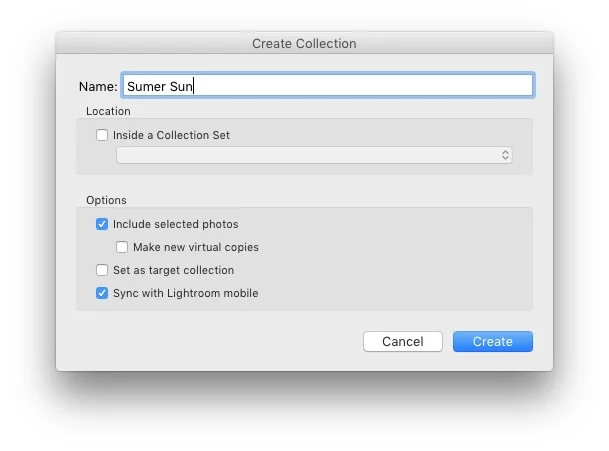Enable the Inside a Collection Set checkbox
This screenshot has width=609, height=451.
pyautogui.click(x=102, y=135)
